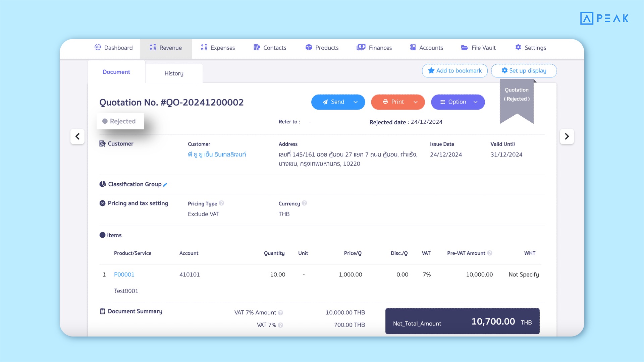The image size is (644, 362).
Task: Click the Rejected status badge
Action: [x=120, y=121]
